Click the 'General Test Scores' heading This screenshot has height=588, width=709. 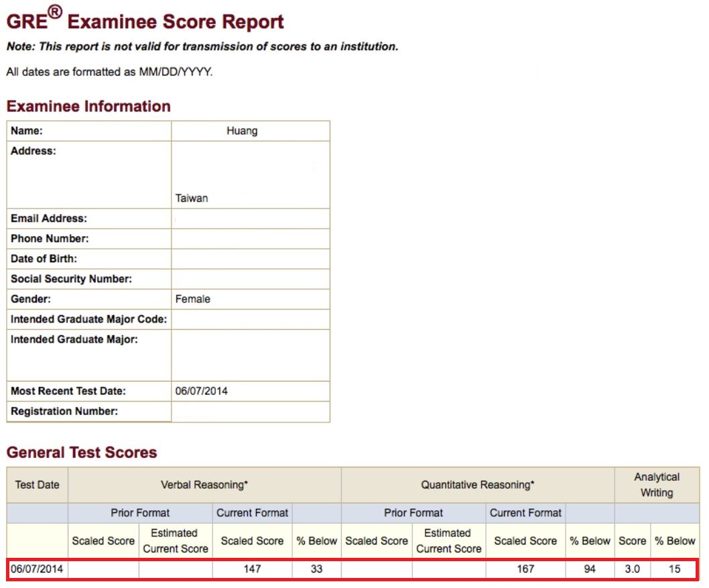[82, 453]
